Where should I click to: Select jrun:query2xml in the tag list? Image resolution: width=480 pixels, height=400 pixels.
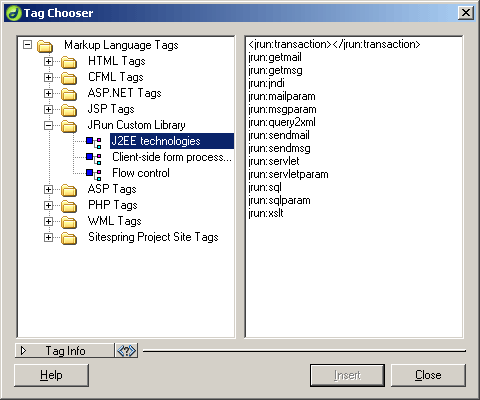pyautogui.click(x=282, y=122)
